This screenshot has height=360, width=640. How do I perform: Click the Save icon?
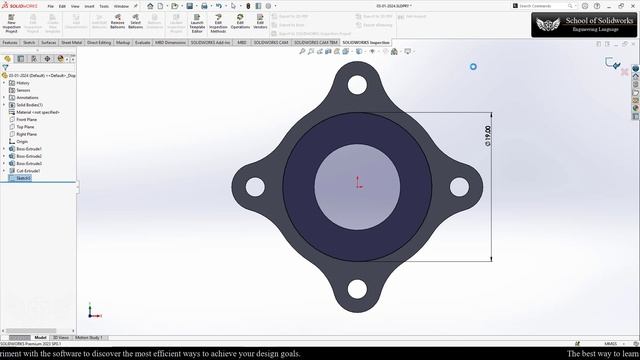190,6
